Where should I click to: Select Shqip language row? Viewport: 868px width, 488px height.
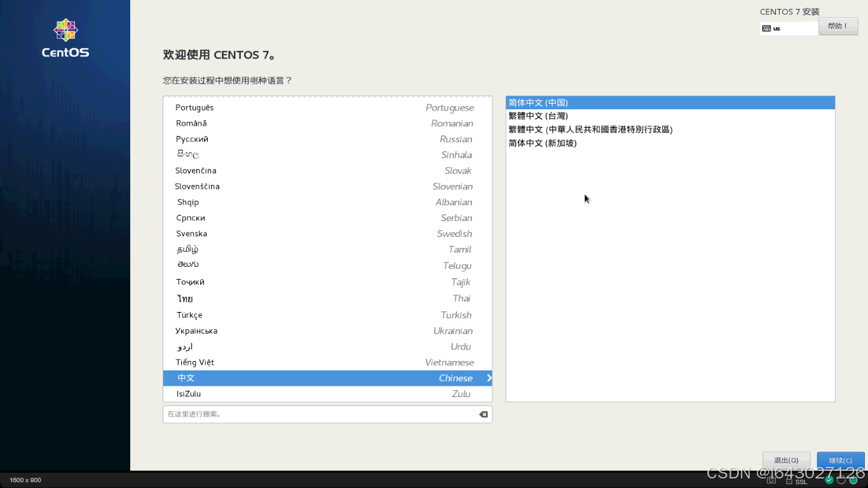pyautogui.click(x=327, y=202)
